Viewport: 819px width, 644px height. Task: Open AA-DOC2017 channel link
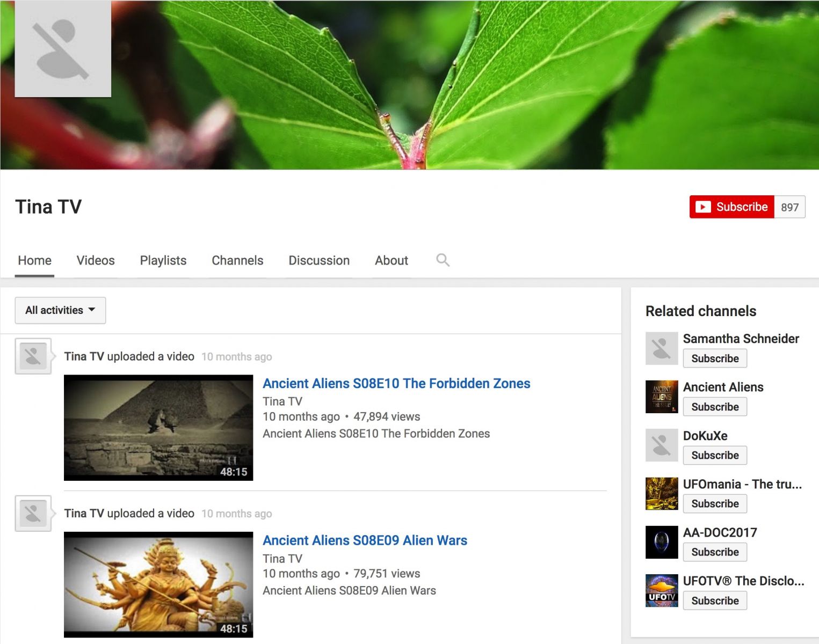point(720,532)
